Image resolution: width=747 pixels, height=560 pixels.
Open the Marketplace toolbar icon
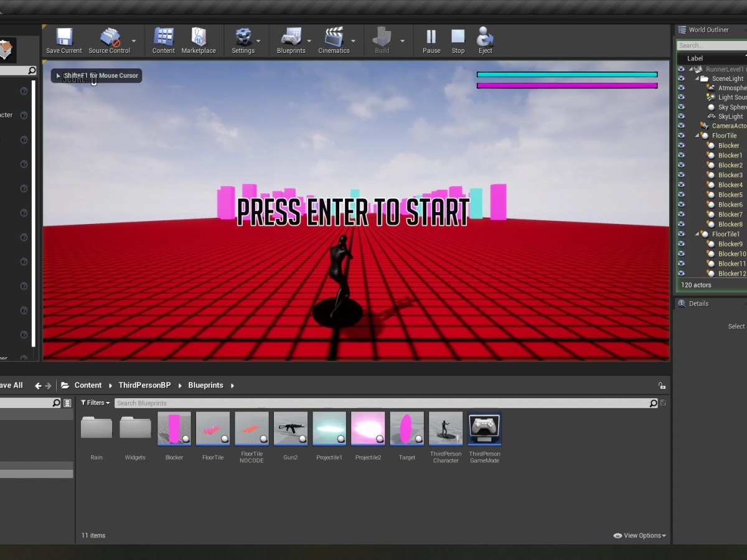click(199, 37)
